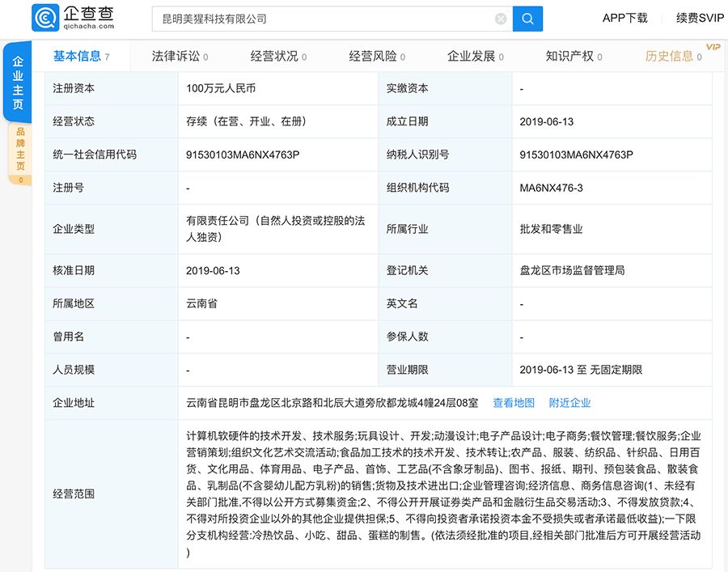
Task: Open 查看地图 link for the address
Action: [x=514, y=403]
